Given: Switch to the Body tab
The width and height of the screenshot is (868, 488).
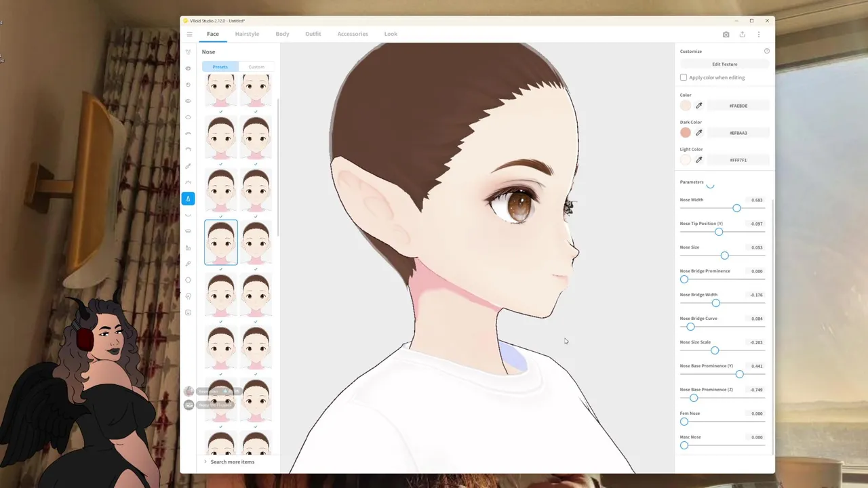Looking at the screenshot, I should [x=283, y=34].
